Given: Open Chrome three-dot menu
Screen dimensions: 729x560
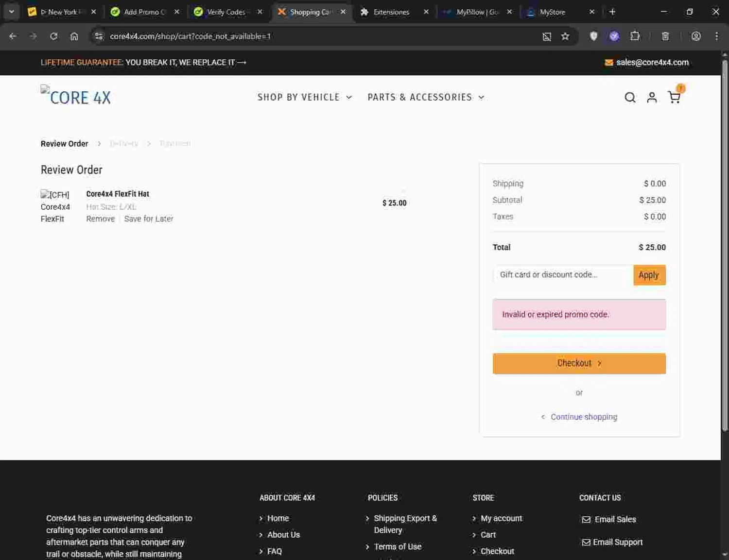Looking at the screenshot, I should 716,36.
